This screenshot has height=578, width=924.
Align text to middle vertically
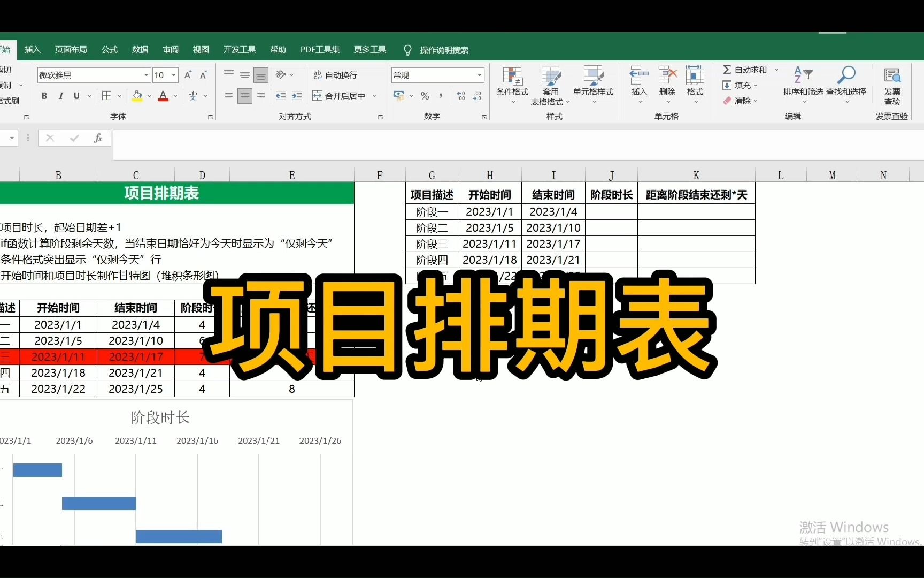pyautogui.click(x=245, y=75)
